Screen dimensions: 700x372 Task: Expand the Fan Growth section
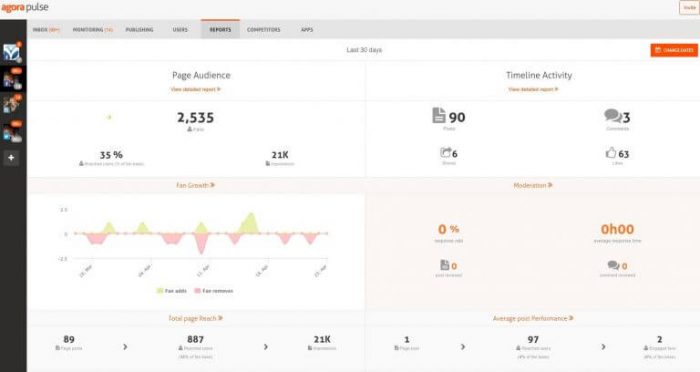[x=196, y=185]
